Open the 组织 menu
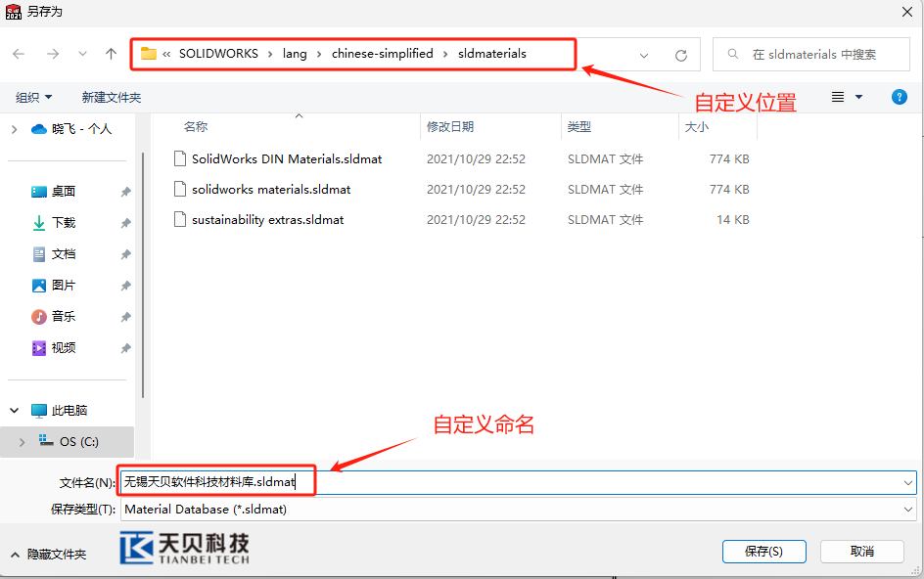924x579 pixels. (33, 97)
